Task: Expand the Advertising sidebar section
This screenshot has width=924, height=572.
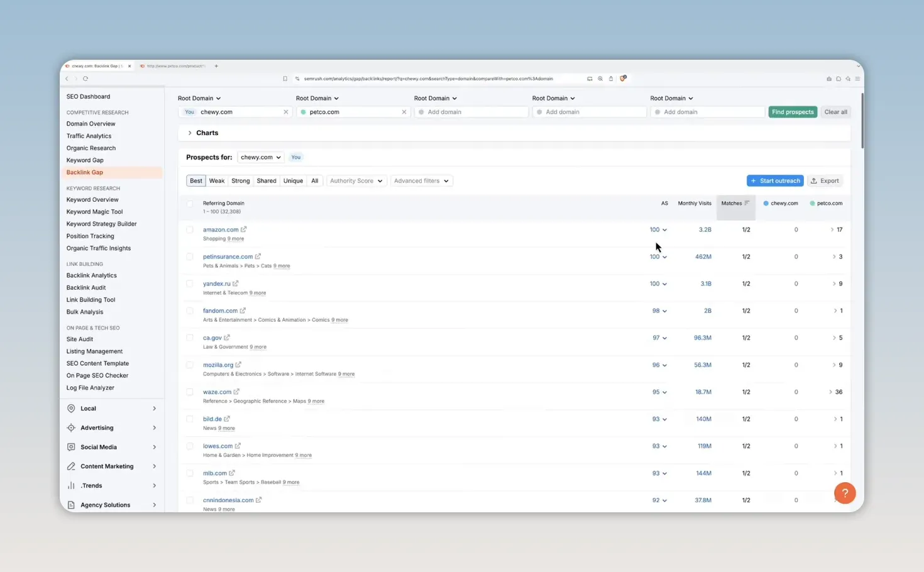Action: pos(111,428)
